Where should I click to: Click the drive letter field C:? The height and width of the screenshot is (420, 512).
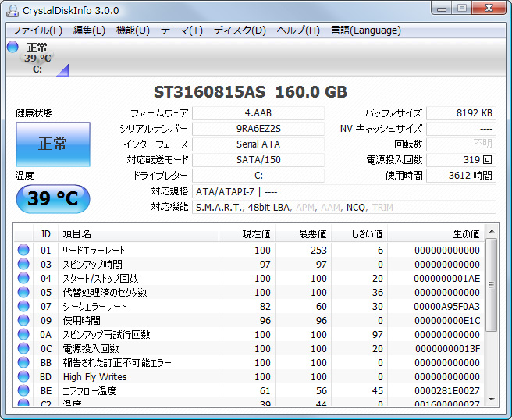(x=258, y=176)
